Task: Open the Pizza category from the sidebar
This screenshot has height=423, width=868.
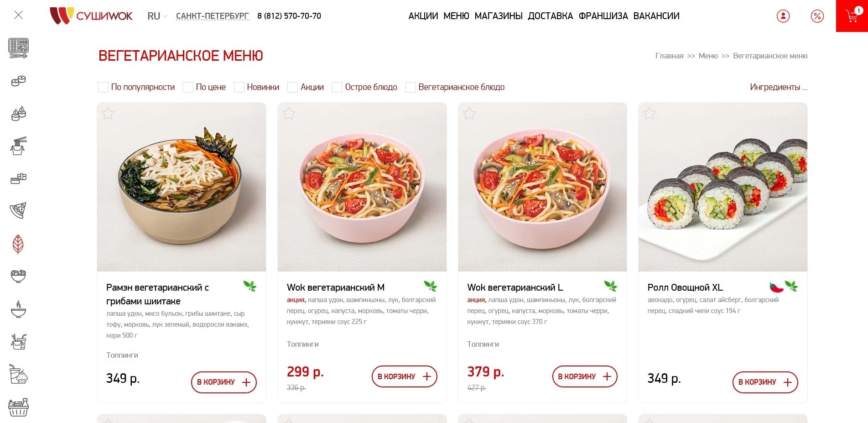Action: point(18,210)
